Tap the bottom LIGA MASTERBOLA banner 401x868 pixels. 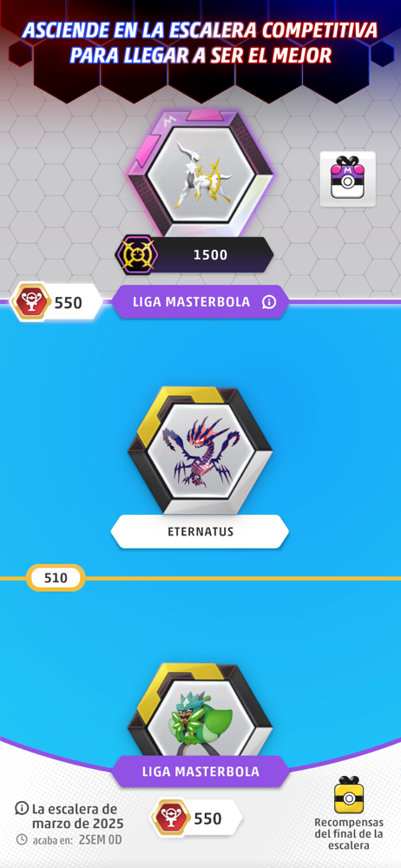200,772
